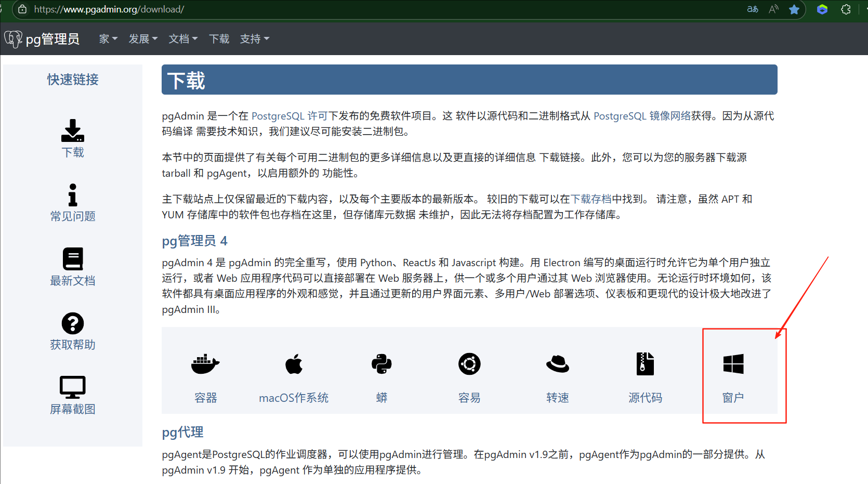Screen dimensions: 868x484
Task: Click the favorite star in address bar
Action: click(x=794, y=9)
